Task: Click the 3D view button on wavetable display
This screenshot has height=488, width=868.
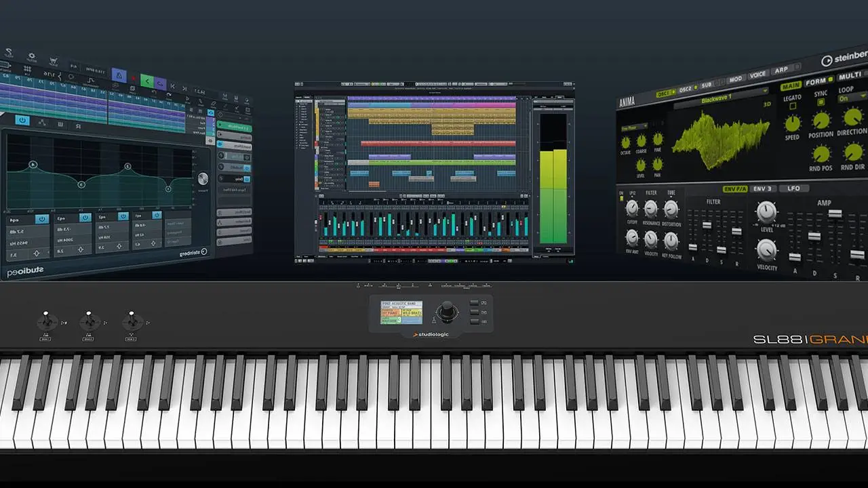Action: pyautogui.click(x=766, y=104)
